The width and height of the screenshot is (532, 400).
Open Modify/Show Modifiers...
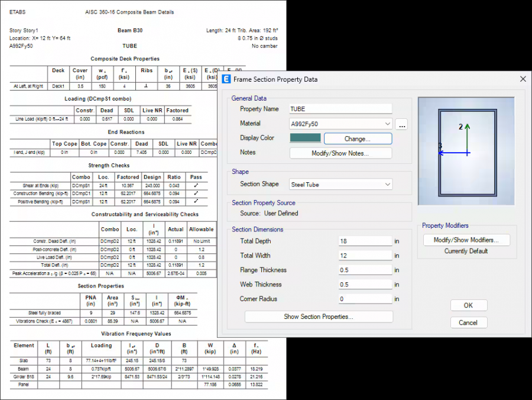click(x=466, y=240)
